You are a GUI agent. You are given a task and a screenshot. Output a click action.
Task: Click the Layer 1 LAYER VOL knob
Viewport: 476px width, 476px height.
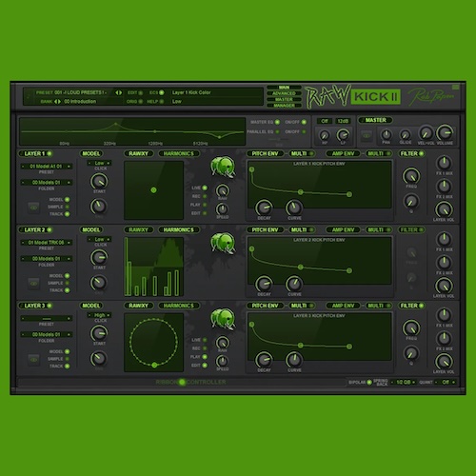pos(444,209)
